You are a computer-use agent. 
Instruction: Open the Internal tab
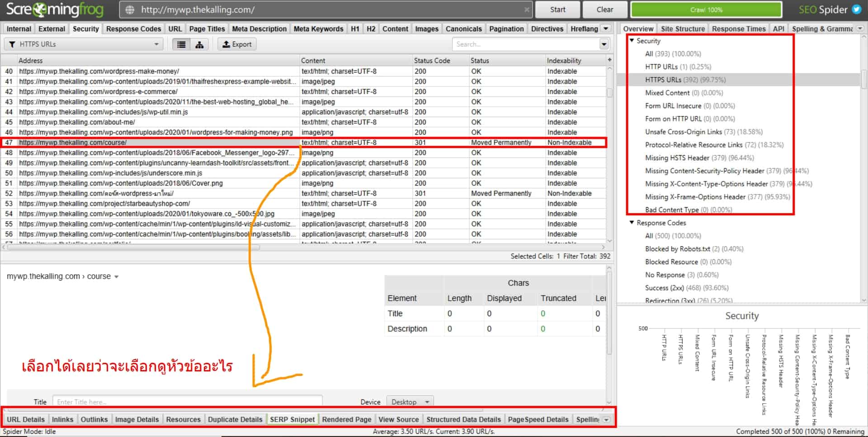click(x=19, y=28)
